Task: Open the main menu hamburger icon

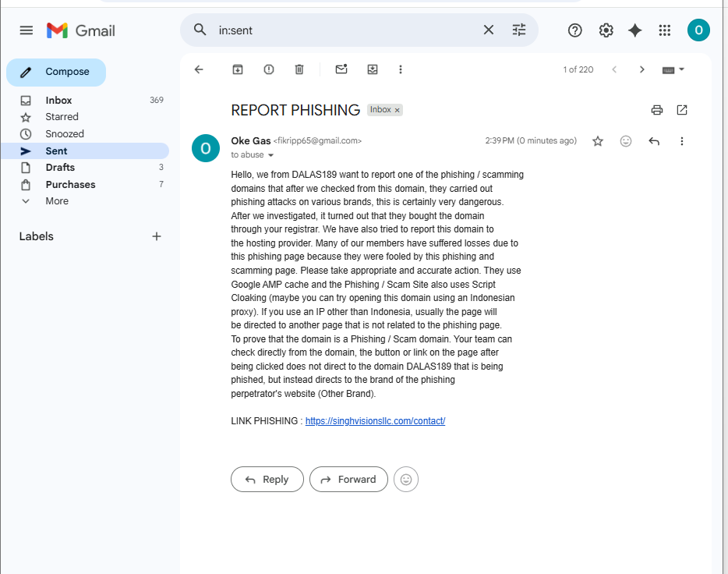Action: tap(27, 30)
